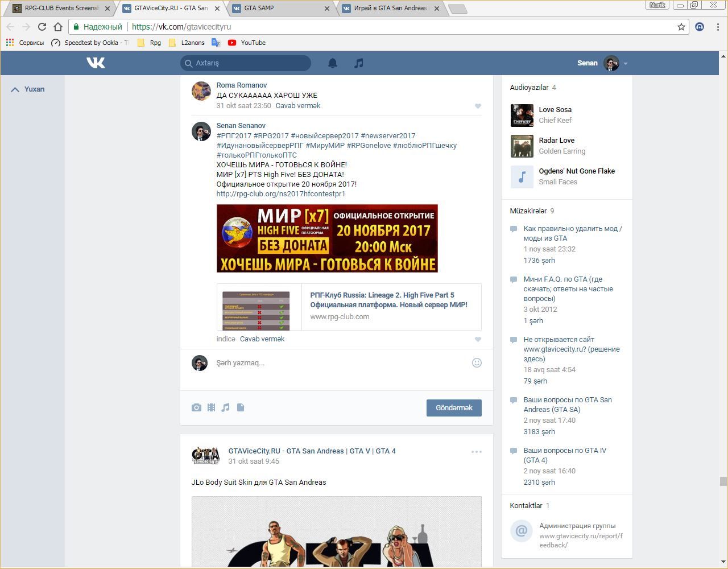Open the МИР x7 banner image
Viewport: 728px width, 569px height.
(x=327, y=238)
